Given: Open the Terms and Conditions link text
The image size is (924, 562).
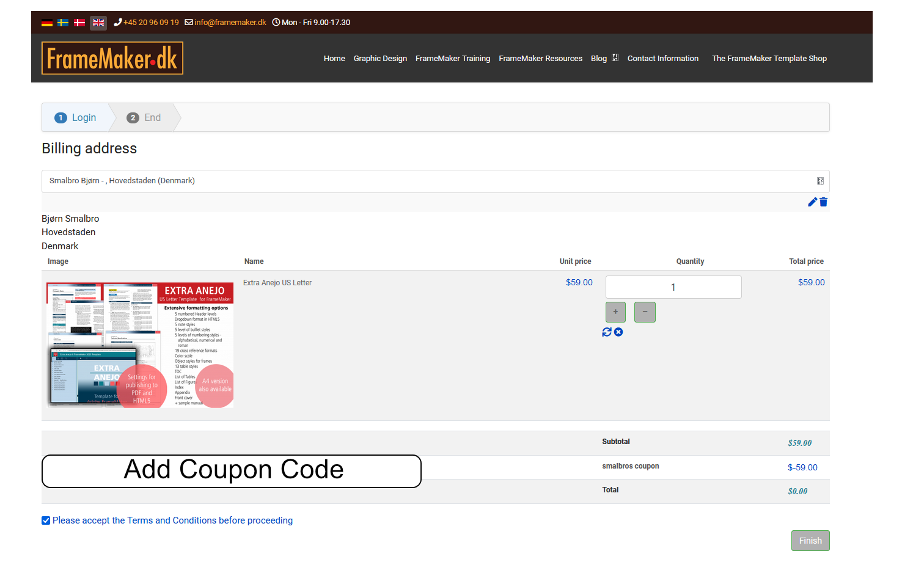Looking at the screenshot, I should (x=172, y=520).
